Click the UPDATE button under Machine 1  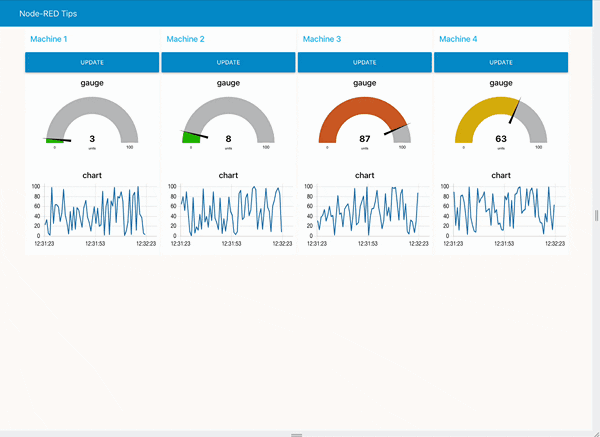tap(91, 62)
